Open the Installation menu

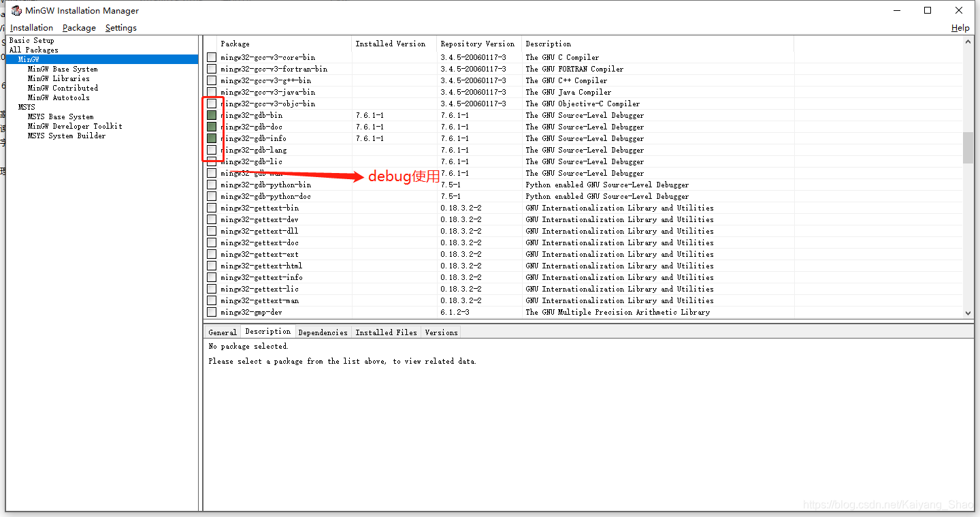click(x=31, y=28)
